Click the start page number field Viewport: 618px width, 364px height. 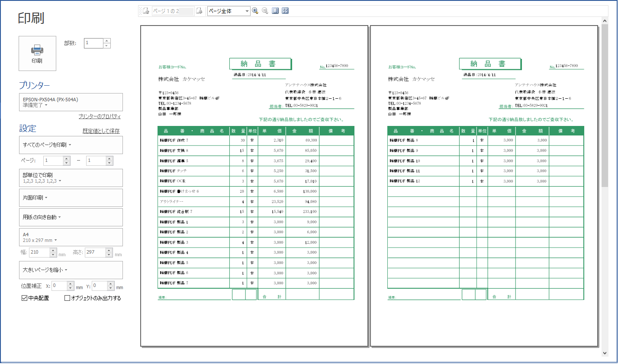(53, 161)
